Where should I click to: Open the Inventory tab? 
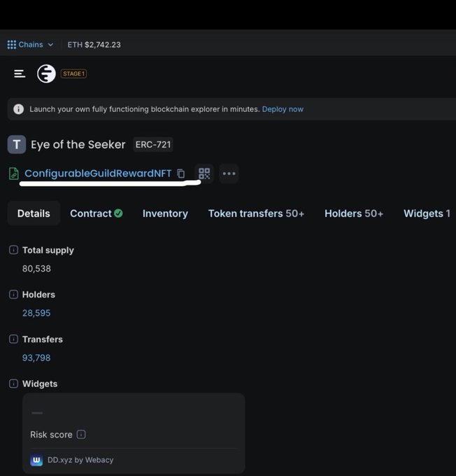(x=165, y=213)
